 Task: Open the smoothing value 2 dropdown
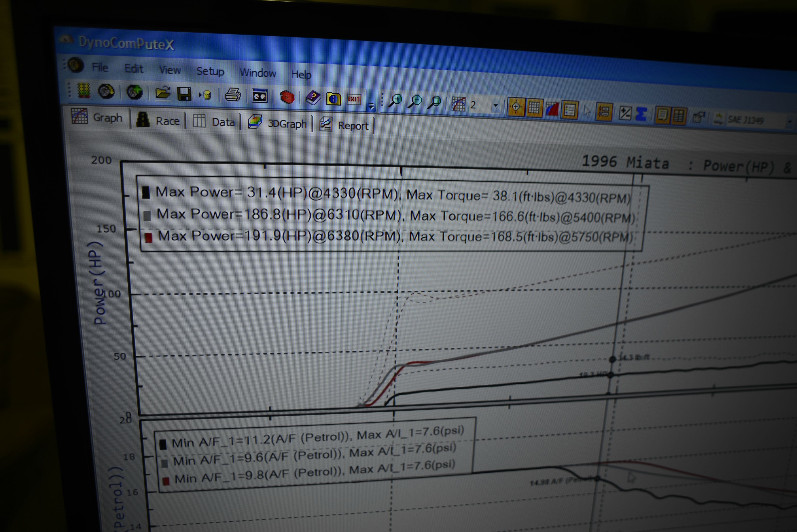coord(495,106)
